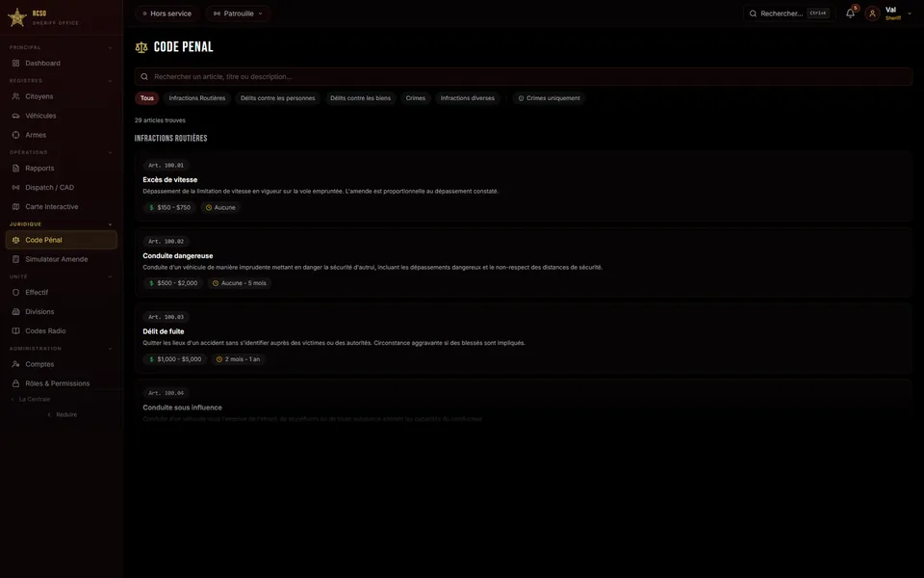Screen dimensions: 924x578
Task: Filter by Infractions diverses
Action: (468, 98)
